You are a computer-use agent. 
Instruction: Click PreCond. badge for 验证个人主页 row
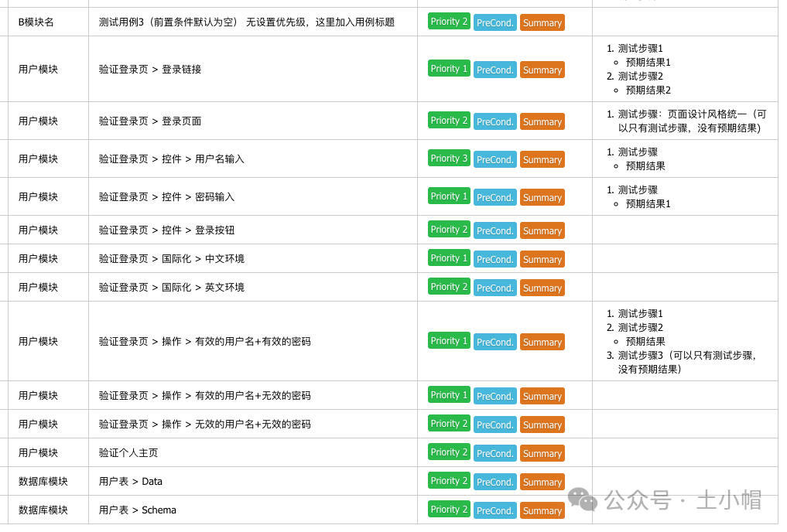click(495, 453)
